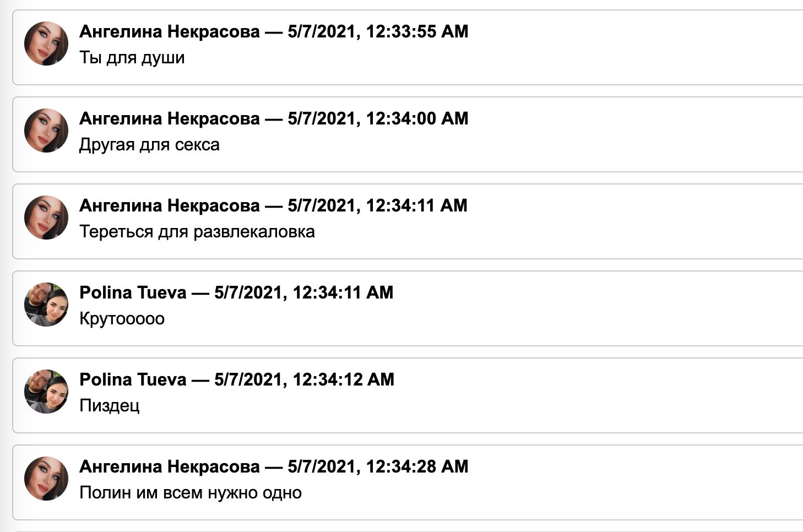Click the message text 'Ты для души'
This screenshot has width=803, height=532.
tap(132, 58)
